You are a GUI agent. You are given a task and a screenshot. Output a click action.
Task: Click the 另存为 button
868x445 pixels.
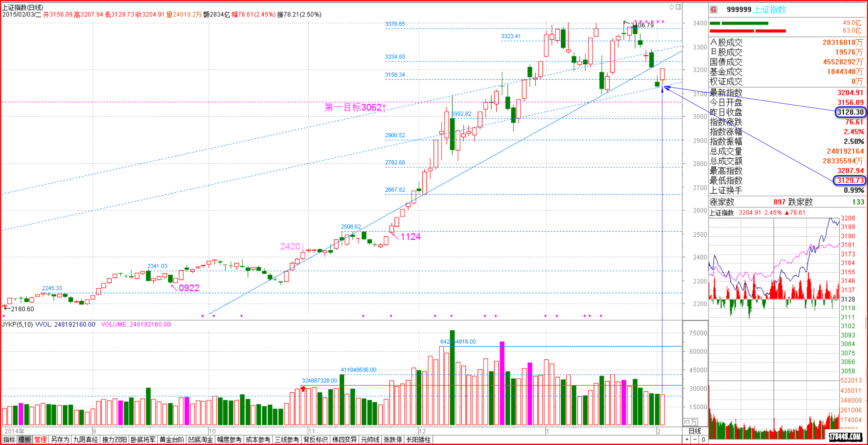coord(60,440)
